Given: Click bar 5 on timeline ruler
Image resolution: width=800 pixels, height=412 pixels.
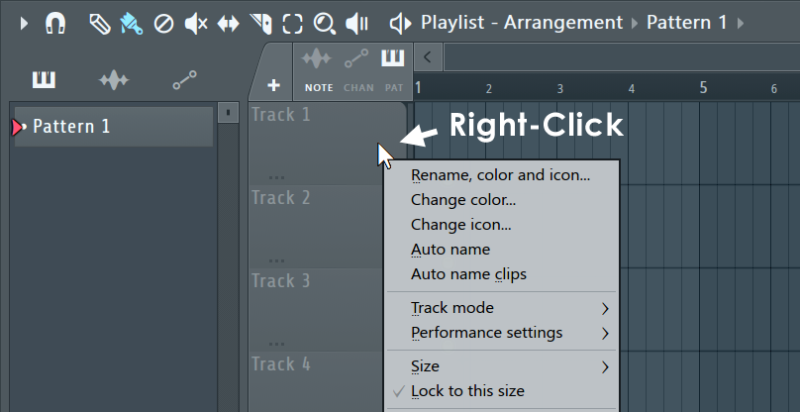Looking at the screenshot, I should coord(704,88).
